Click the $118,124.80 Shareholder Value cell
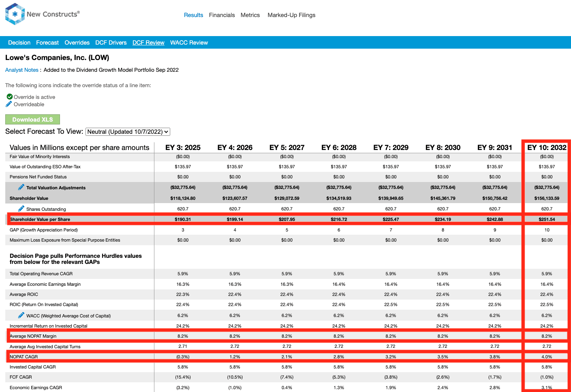This screenshot has width=571, height=392. [183, 198]
